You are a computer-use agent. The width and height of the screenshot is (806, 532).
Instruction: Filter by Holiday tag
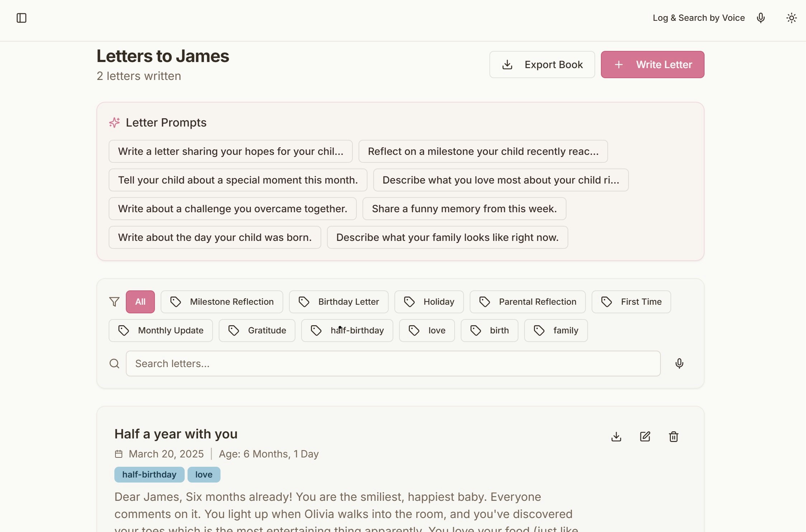tap(429, 302)
